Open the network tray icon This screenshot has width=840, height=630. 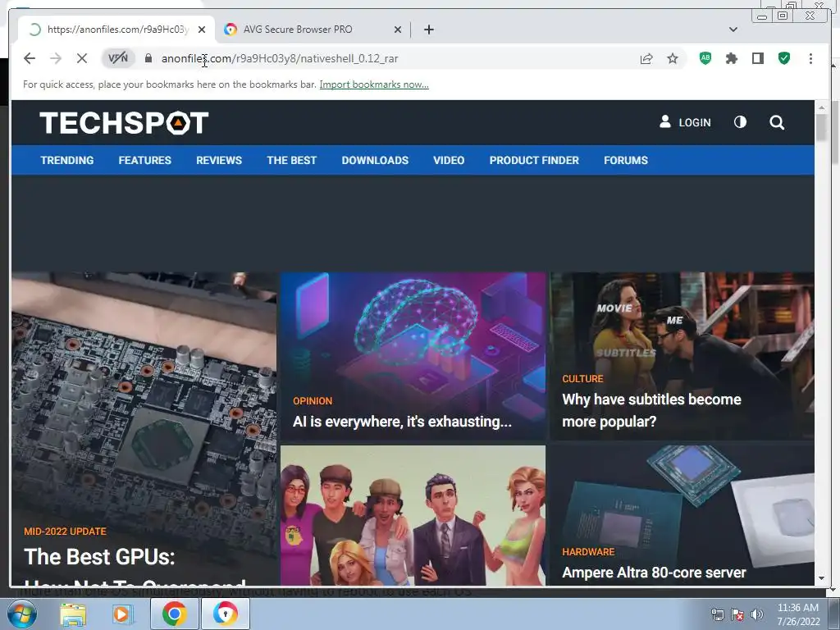(x=717, y=614)
